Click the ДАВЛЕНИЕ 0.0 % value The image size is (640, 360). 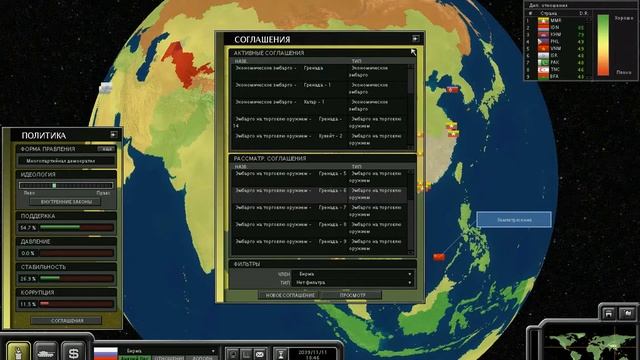pyautogui.click(x=28, y=253)
